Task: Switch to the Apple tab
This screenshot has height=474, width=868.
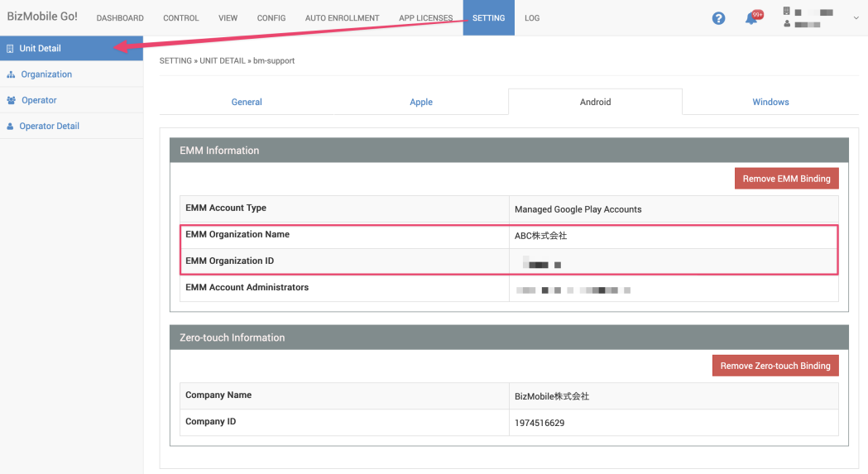Action: pos(421,103)
